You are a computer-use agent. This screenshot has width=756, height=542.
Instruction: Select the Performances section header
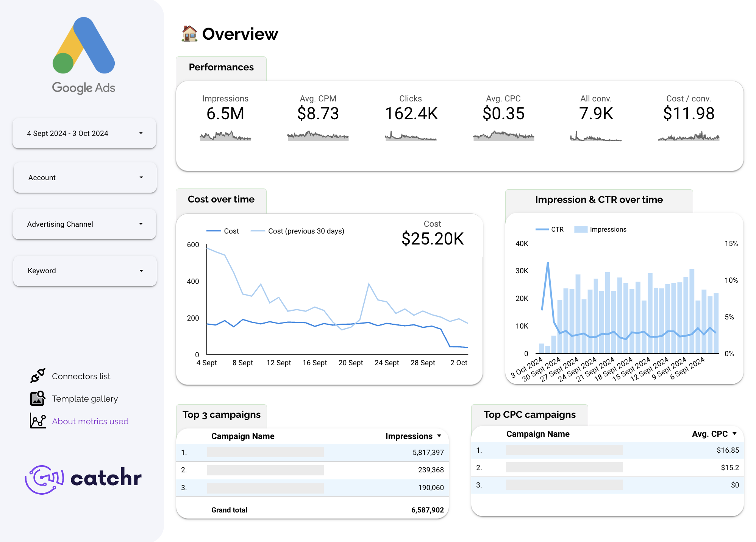(221, 67)
